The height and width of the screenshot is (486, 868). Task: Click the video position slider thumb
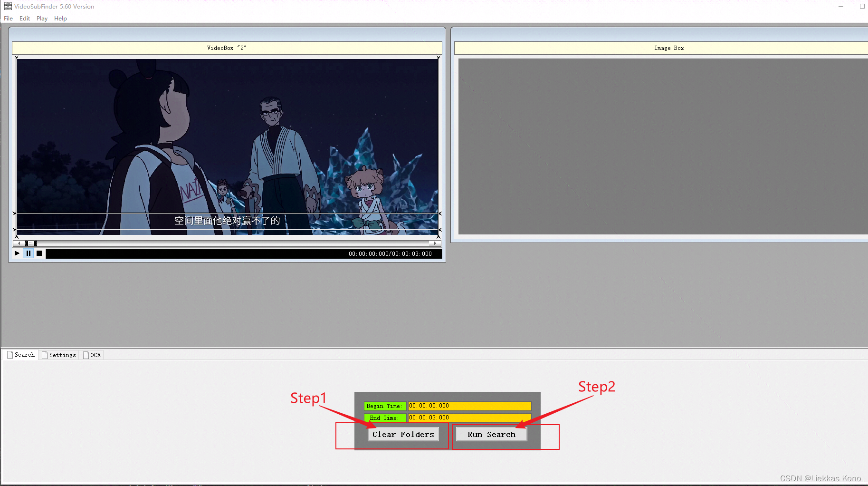tap(31, 243)
